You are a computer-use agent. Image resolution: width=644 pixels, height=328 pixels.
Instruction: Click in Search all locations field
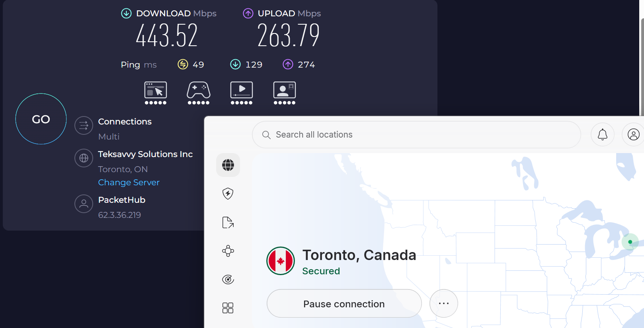coord(416,135)
